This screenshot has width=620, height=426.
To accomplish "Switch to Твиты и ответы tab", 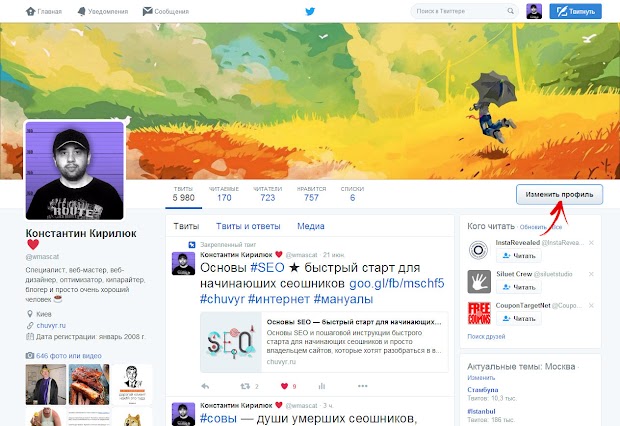I will point(248,226).
